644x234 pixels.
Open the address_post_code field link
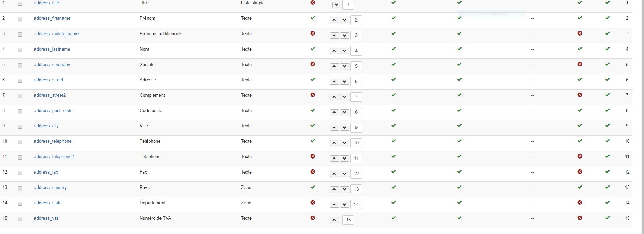coord(53,111)
